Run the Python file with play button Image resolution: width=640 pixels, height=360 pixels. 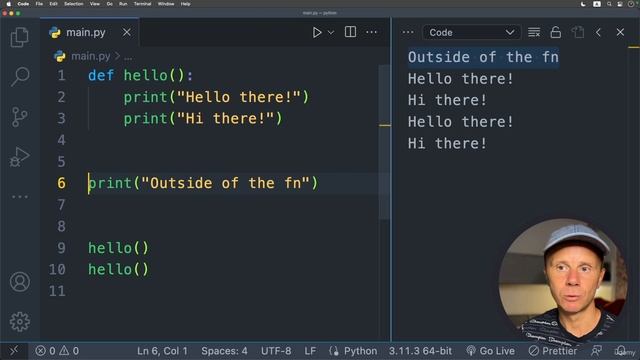[317, 32]
